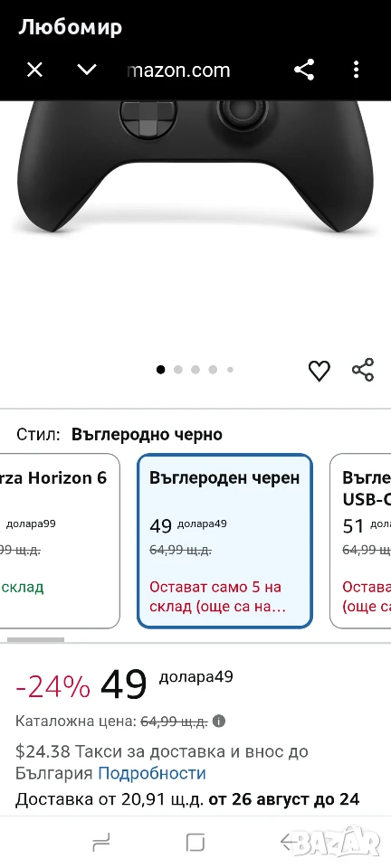
Task: Expand the chevron down arrow in header
Action: 86,70
